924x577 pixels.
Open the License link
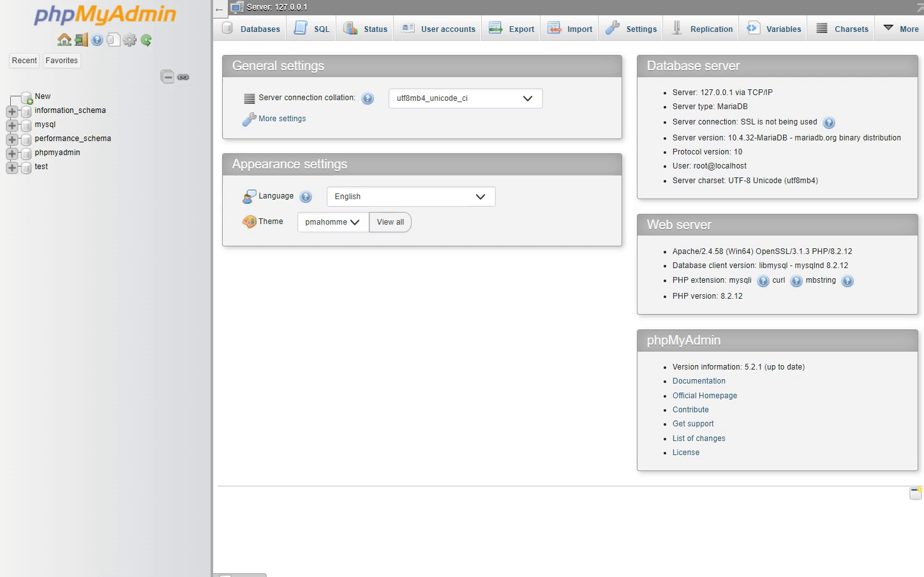click(686, 453)
